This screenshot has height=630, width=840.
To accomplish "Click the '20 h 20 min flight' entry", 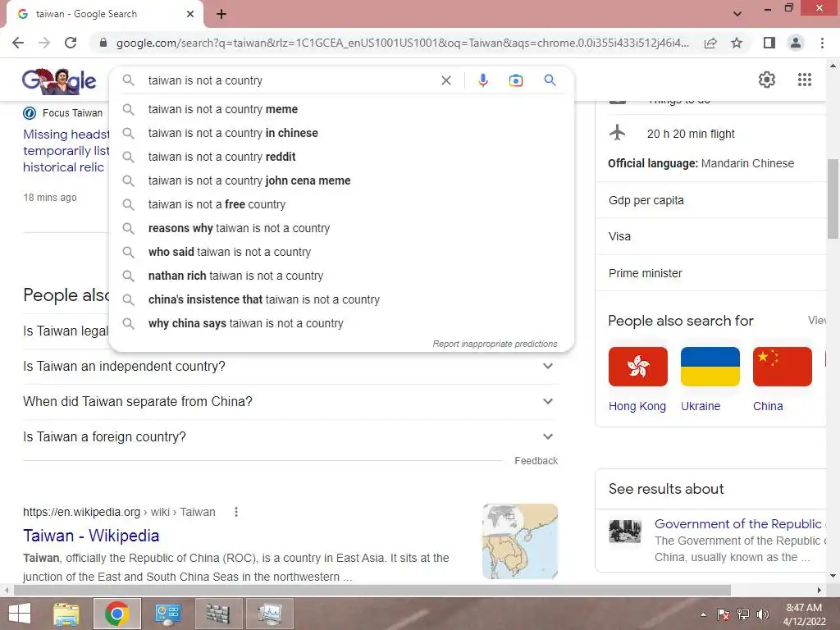I will point(691,134).
